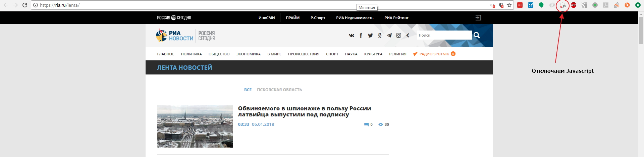
Task: Reload the page with refresh icon
Action: tap(25, 5)
